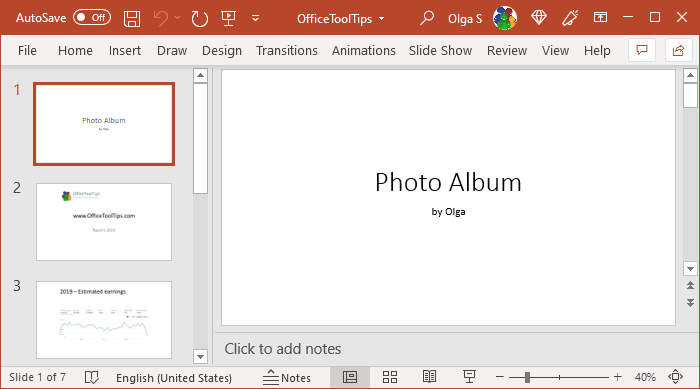The height and width of the screenshot is (389, 700).
Task: Click the zoom in plus button
Action: click(617, 377)
